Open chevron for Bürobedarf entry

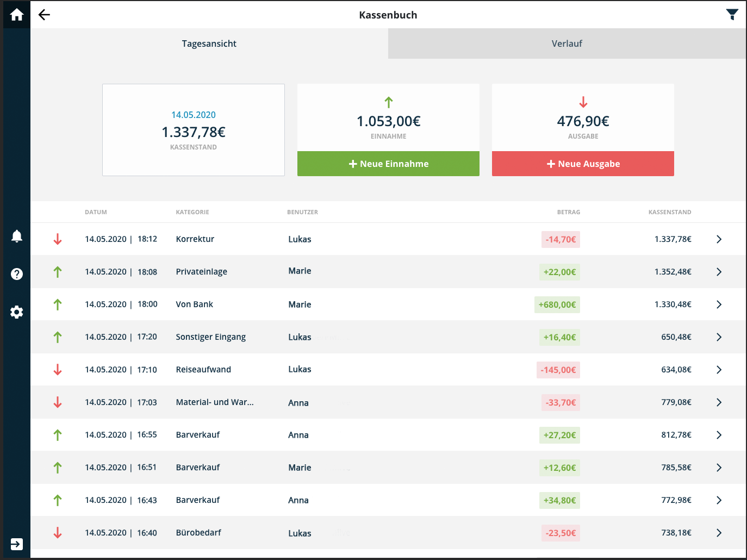[719, 533]
